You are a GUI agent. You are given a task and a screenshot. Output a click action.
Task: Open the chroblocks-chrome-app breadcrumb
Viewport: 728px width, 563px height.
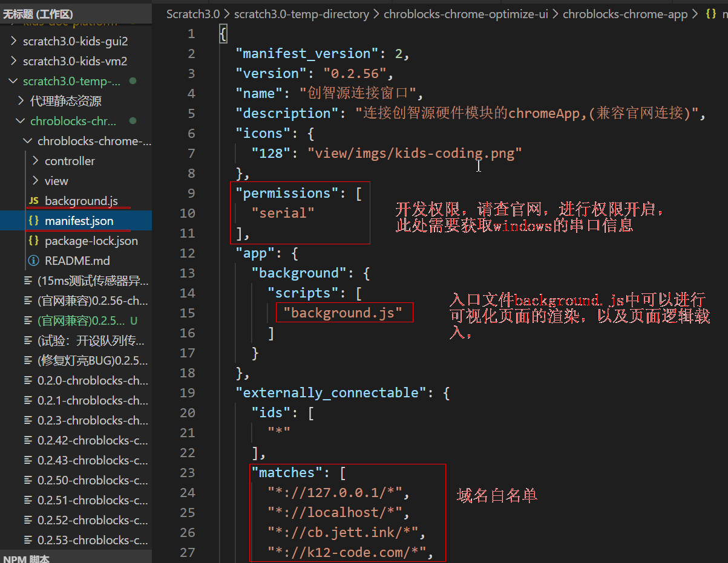click(625, 13)
